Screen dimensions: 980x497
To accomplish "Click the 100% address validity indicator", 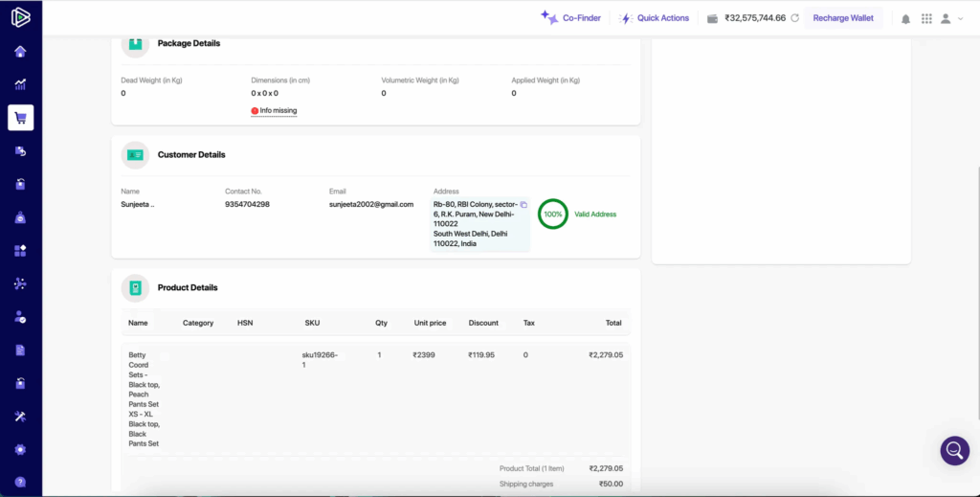I will point(552,215).
